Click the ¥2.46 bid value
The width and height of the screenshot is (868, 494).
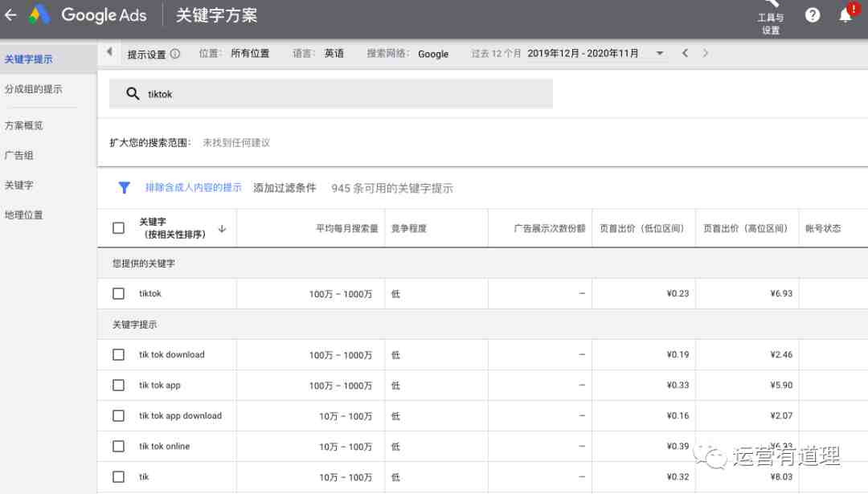click(x=781, y=354)
